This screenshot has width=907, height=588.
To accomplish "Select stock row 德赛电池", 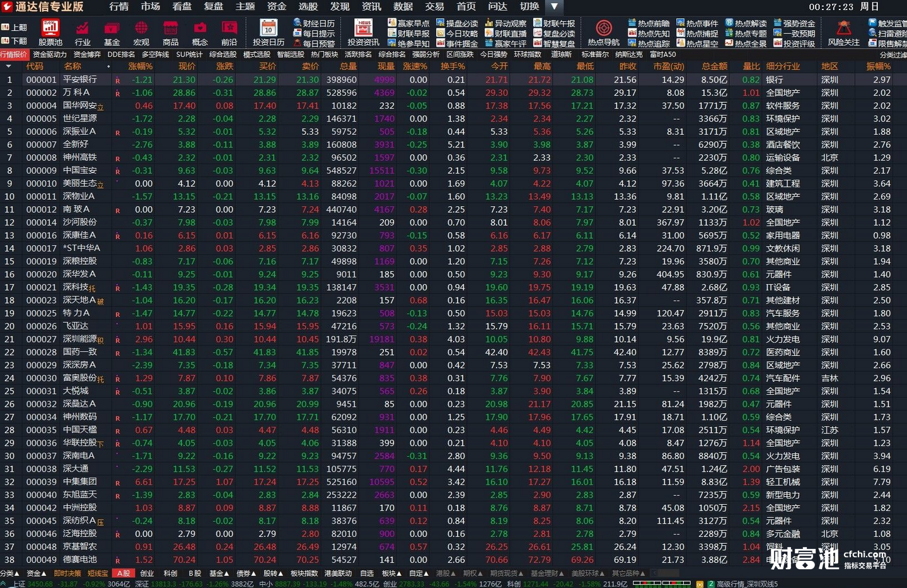I will coord(453,560).
